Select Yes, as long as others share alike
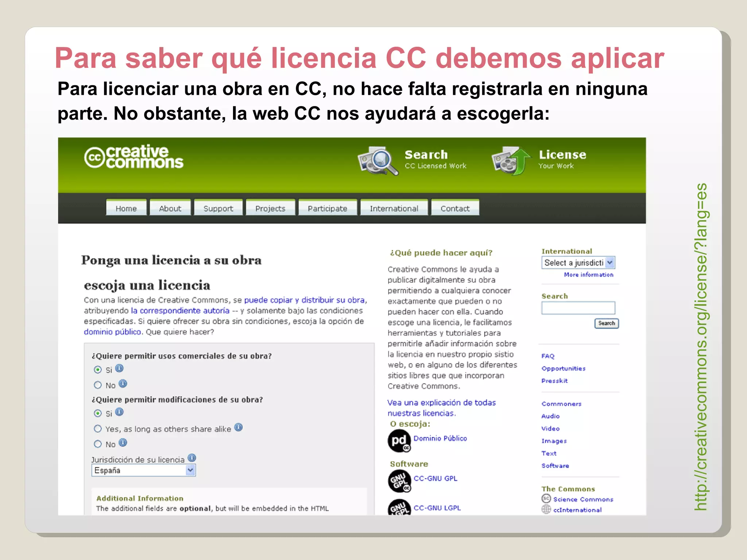Image resolution: width=747 pixels, height=560 pixels. [x=97, y=429]
